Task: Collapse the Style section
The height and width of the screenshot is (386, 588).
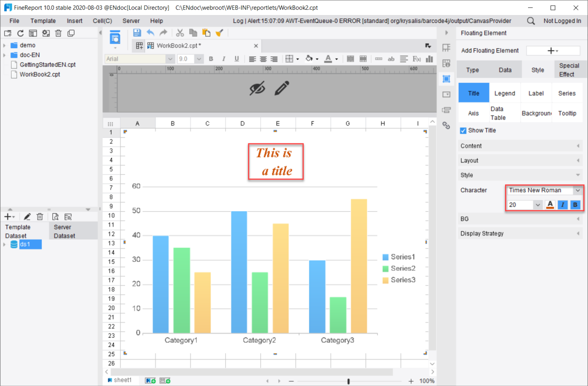Action: [520, 175]
